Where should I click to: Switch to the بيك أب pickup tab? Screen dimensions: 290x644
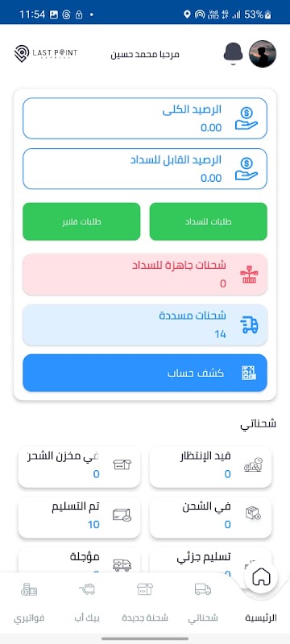87,602
